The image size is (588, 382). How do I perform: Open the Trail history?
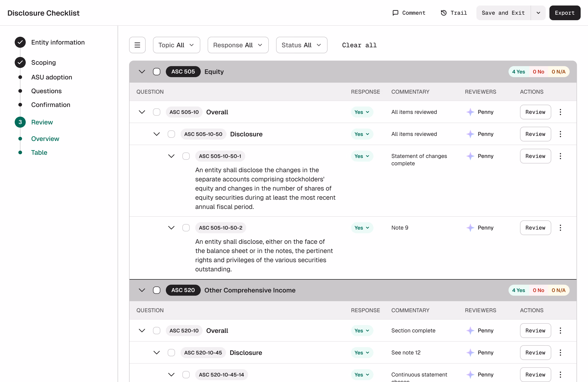(x=454, y=13)
